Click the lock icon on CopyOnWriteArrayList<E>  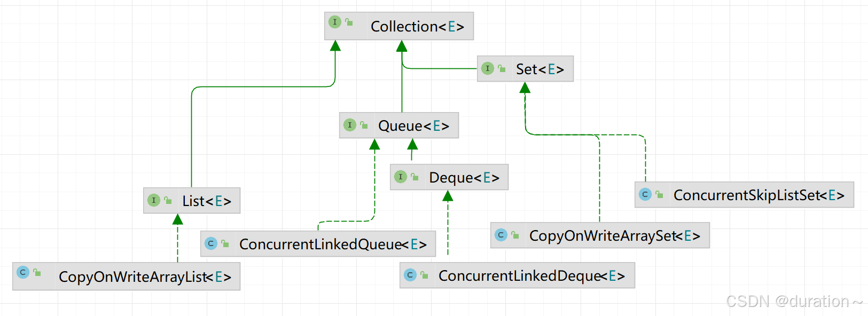pos(37,272)
